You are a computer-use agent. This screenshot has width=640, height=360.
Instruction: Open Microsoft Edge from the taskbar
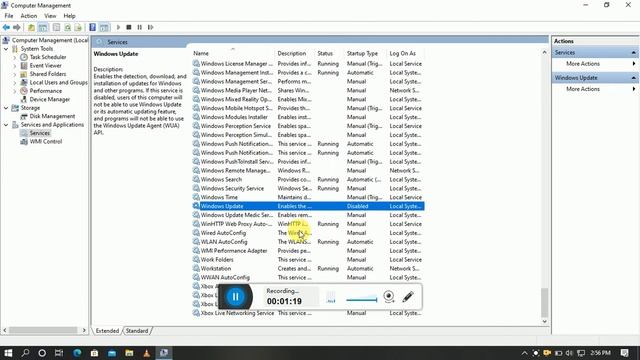click(x=77, y=353)
